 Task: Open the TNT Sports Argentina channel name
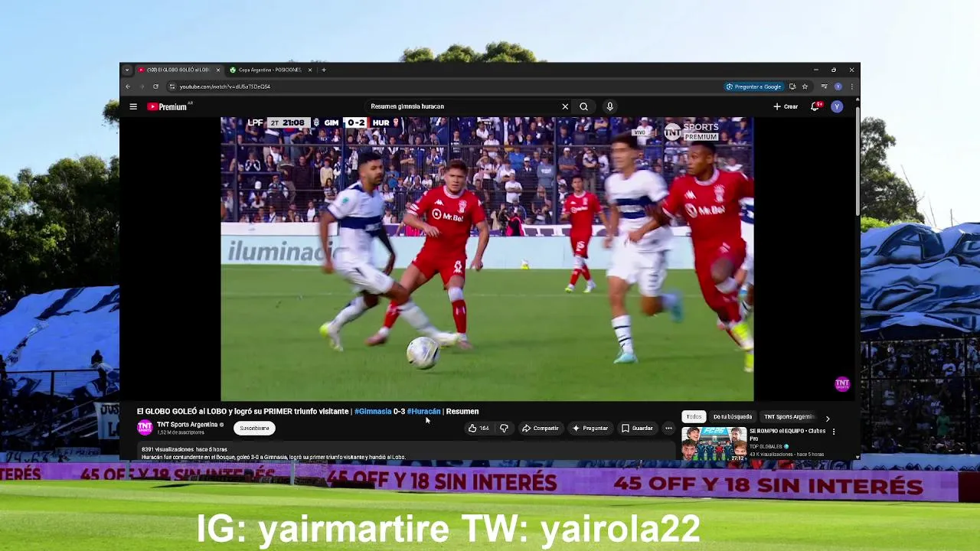188,425
